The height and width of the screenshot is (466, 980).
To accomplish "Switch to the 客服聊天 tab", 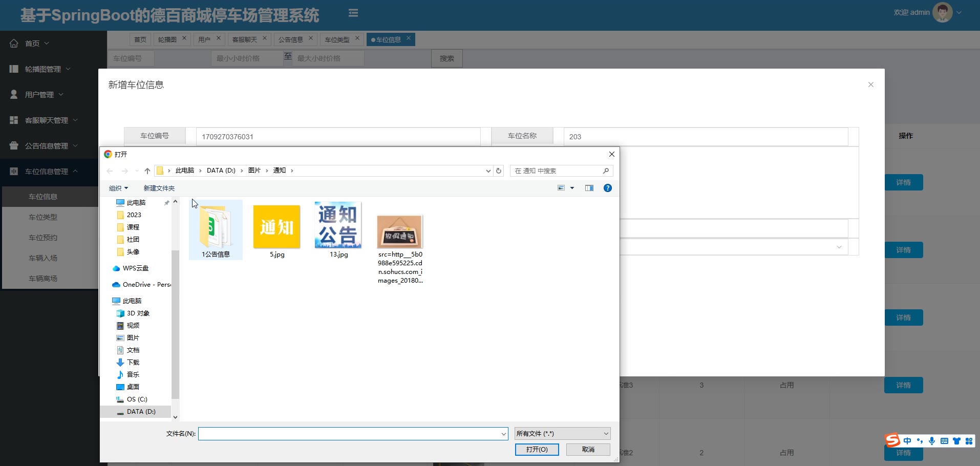I will 245,39.
